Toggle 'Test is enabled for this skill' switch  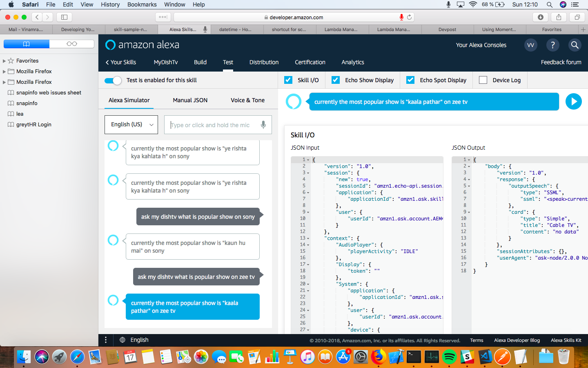click(113, 80)
